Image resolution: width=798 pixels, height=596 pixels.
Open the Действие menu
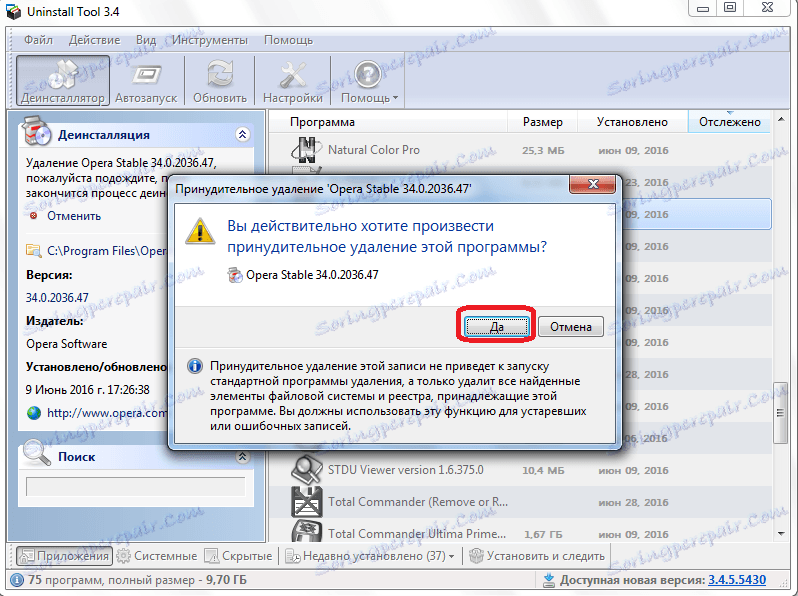tap(94, 40)
